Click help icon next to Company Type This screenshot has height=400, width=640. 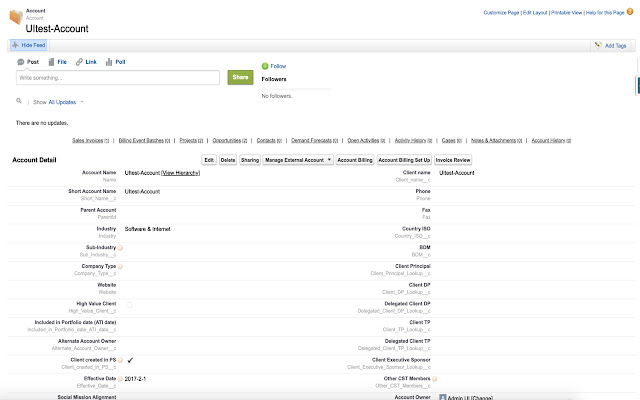[121, 266]
